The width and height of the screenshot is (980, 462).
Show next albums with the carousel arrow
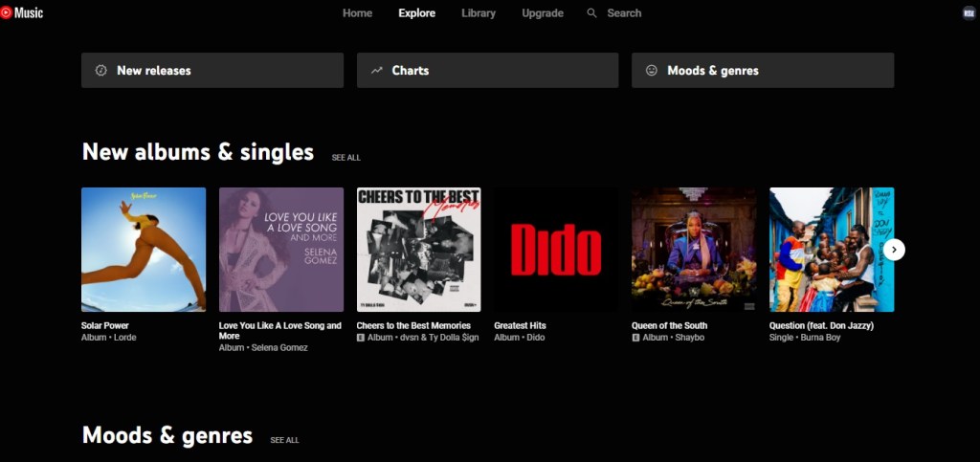pyautogui.click(x=894, y=250)
